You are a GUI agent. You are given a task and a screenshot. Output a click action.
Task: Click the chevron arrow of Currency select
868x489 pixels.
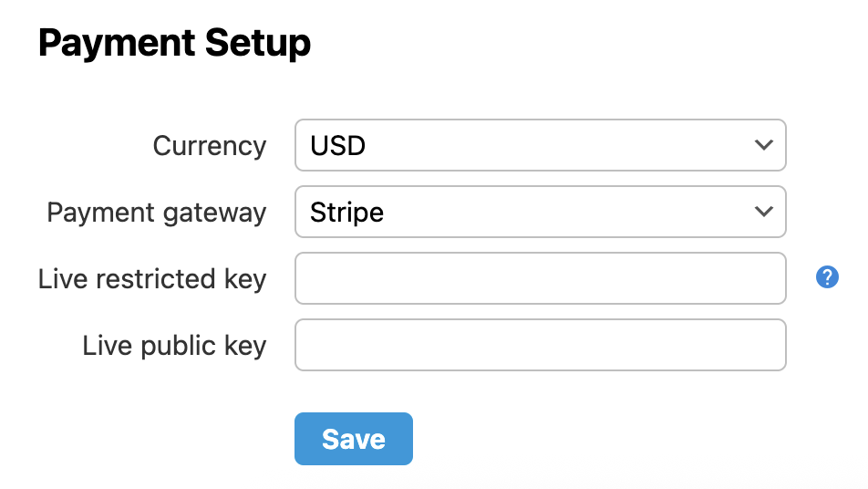pyautogui.click(x=764, y=145)
